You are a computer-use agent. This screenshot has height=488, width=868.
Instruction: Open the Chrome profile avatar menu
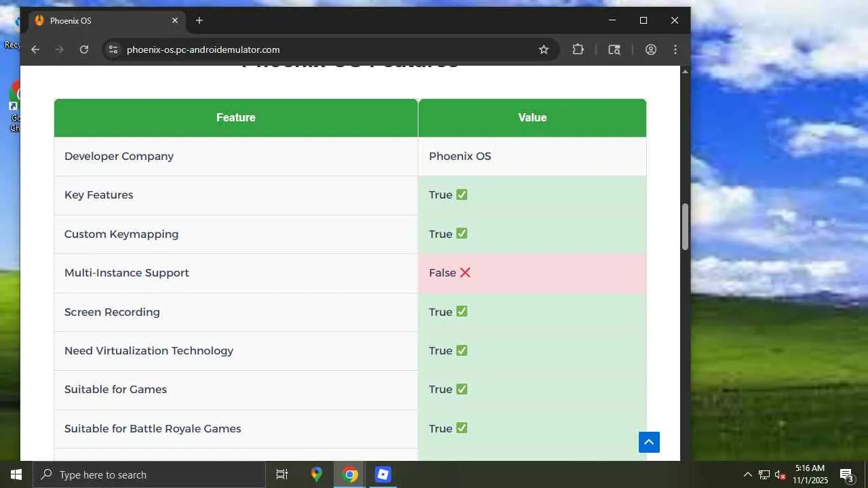pos(651,49)
